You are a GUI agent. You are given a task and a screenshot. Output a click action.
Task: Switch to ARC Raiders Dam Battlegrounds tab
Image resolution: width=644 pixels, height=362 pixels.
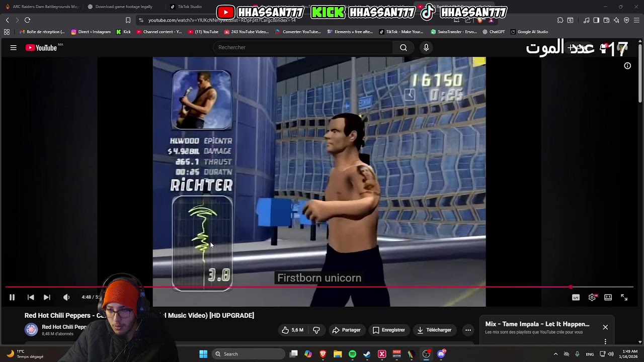(41, 7)
